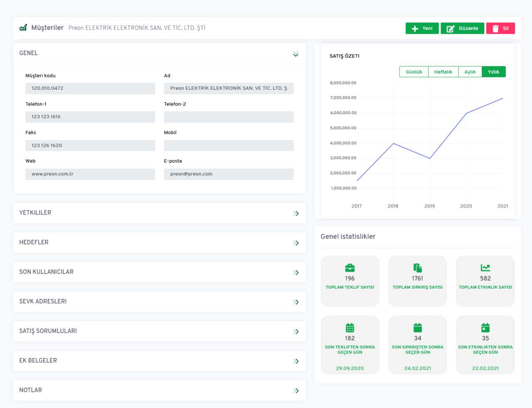
Task: Switch sales chart to Aylık view
Action: tap(470, 72)
